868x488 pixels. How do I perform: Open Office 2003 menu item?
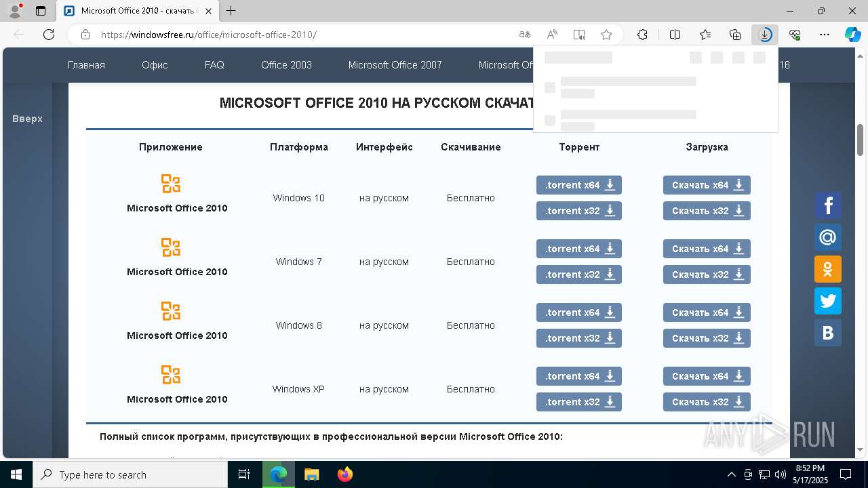coord(286,65)
